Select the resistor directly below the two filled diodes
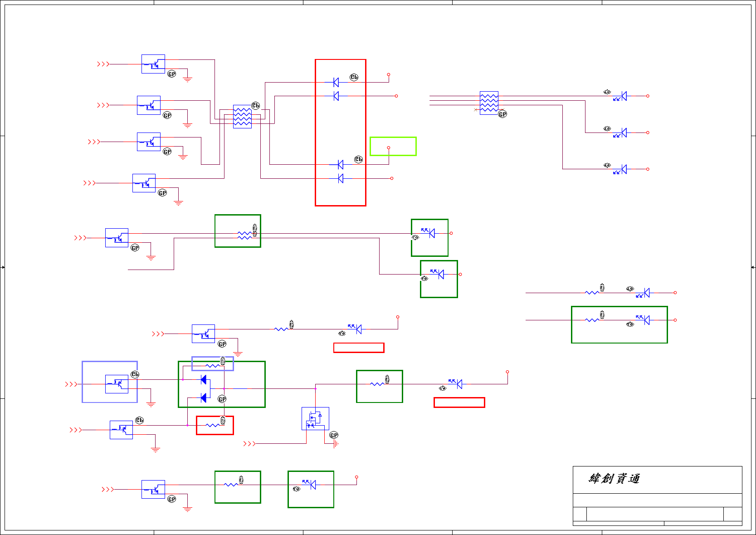 (212, 425)
